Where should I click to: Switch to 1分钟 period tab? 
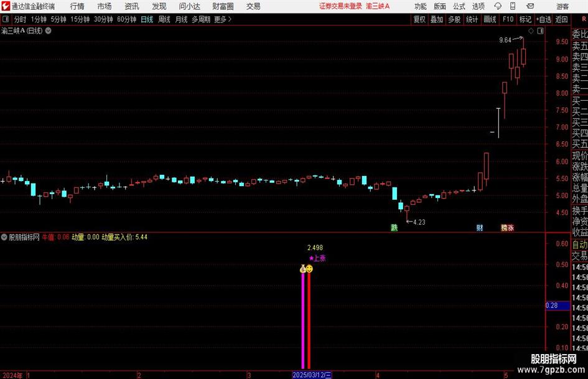tap(38, 19)
